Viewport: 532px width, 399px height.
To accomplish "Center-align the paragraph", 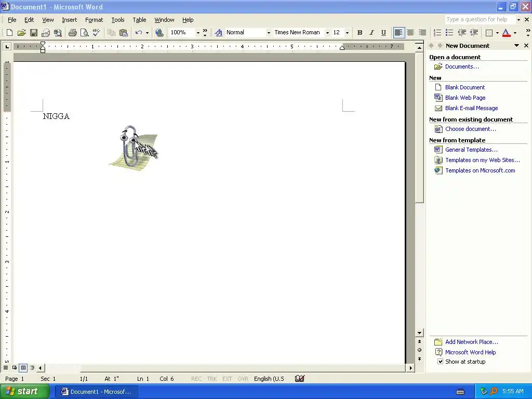I will coord(410,33).
